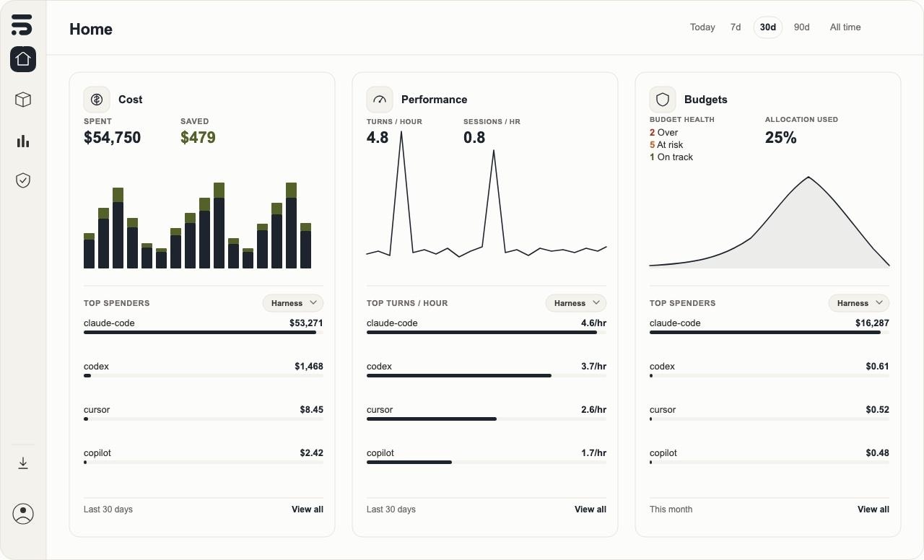Viewport: 924px width, 560px height.
Task: Click the Performance line chart
Action: (x=487, y=195)
